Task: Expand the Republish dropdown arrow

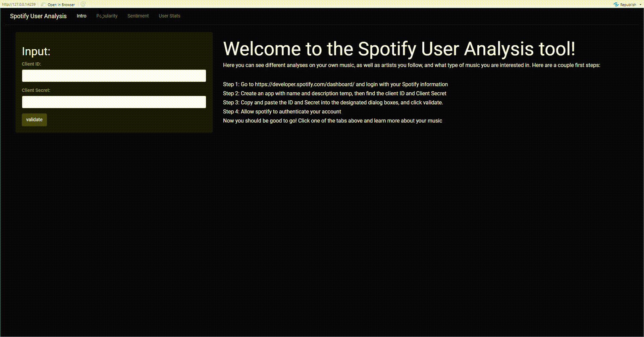Action: click(641, 5)
